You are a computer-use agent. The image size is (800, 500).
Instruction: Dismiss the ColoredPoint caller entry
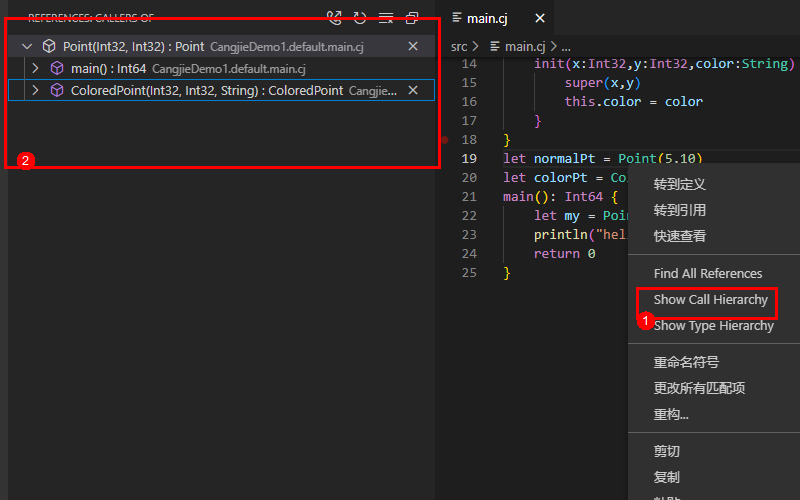point(413,90)
